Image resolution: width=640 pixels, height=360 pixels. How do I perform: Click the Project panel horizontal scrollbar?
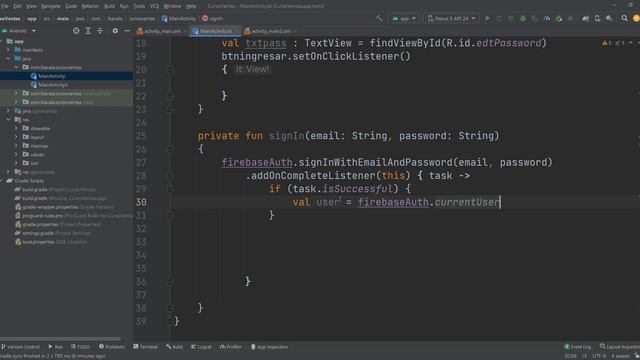coord(60,339)
